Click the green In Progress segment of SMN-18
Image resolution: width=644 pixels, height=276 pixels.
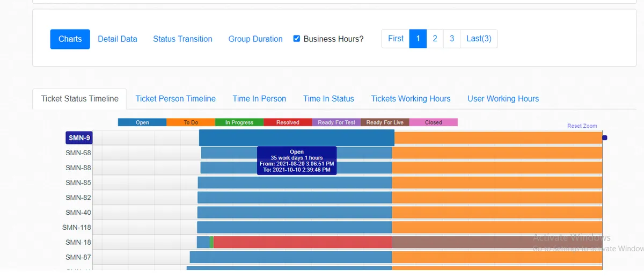pos(211,242)
